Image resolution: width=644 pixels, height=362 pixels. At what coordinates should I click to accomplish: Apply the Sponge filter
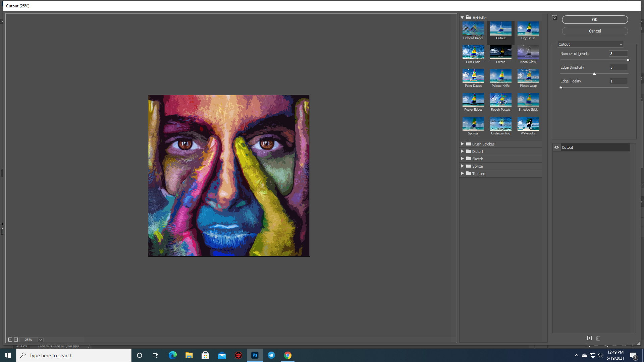coord(473,126)
